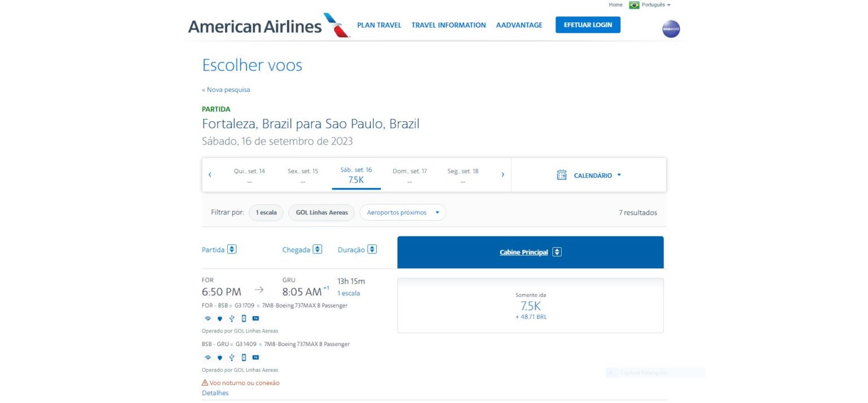Toggle the 1 escala filter
The height and width of the screenshot is (403, 868).
coord(266,213)
